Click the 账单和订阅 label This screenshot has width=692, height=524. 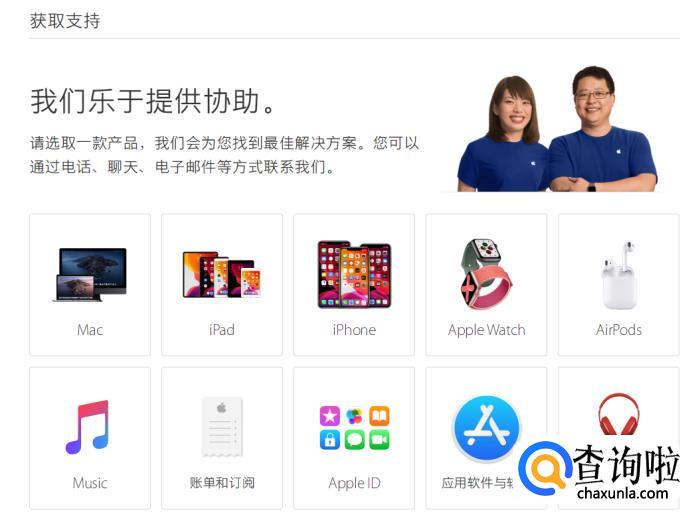point(222,483)
